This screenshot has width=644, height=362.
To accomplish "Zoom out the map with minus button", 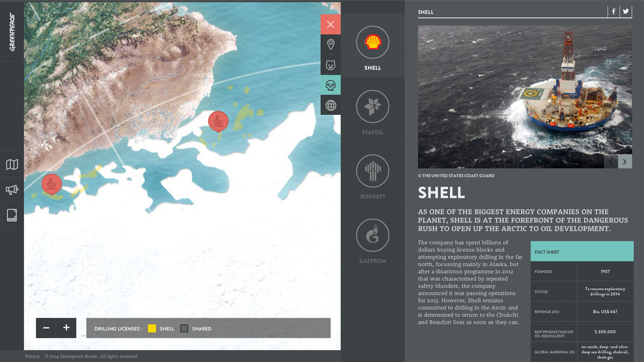I will tap(46, 328).
